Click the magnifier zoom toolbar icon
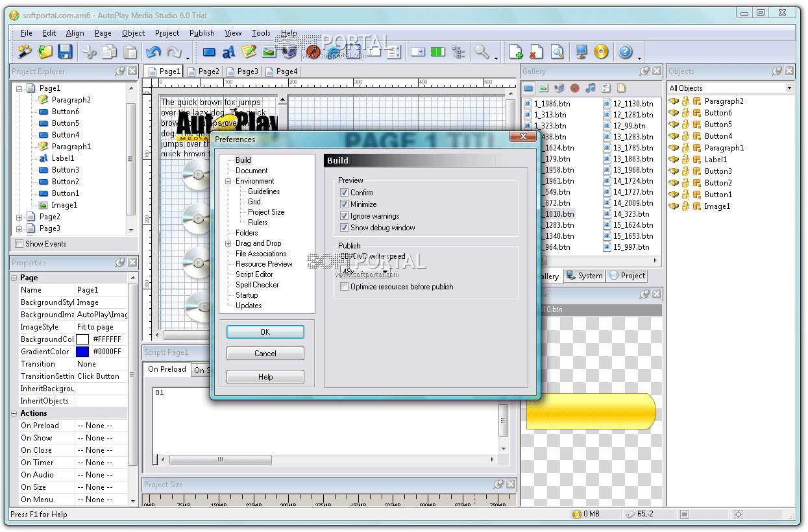Image resolution: width=808 pixels, height=532 pixels. coord(482,51)
